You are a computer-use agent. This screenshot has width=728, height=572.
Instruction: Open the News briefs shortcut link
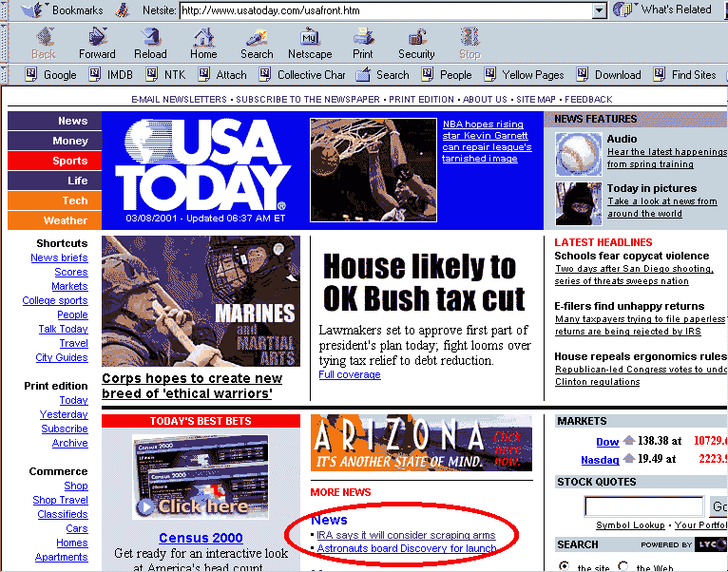59,257
